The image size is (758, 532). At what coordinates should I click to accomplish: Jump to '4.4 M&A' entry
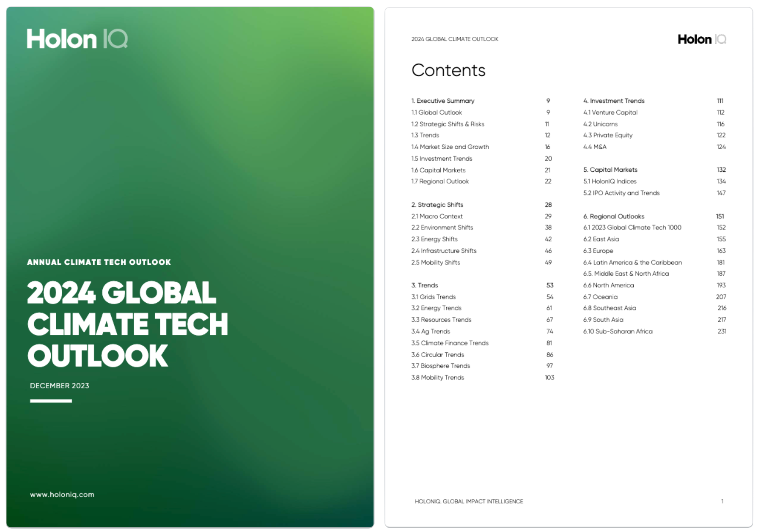click(x=595, y=147)
